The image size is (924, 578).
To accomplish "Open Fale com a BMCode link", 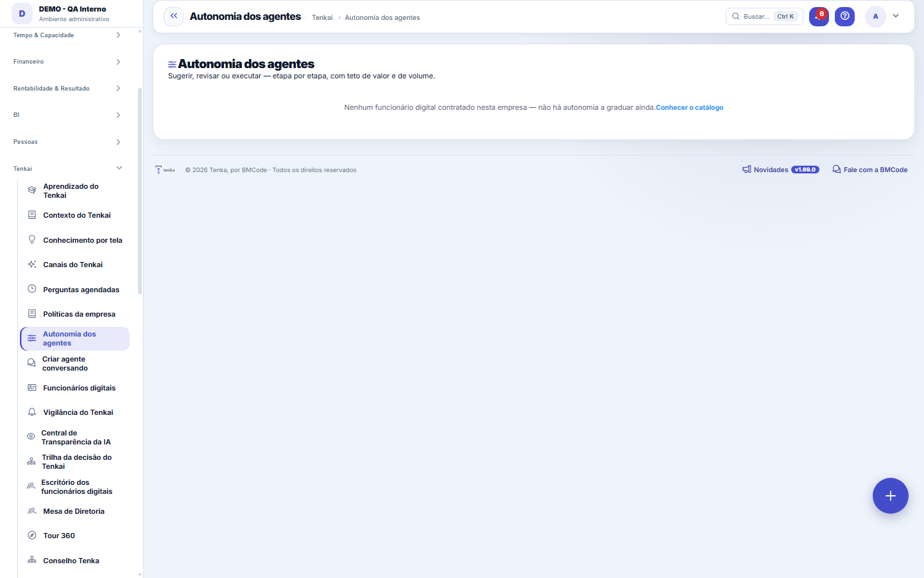I will pos(870,170).
